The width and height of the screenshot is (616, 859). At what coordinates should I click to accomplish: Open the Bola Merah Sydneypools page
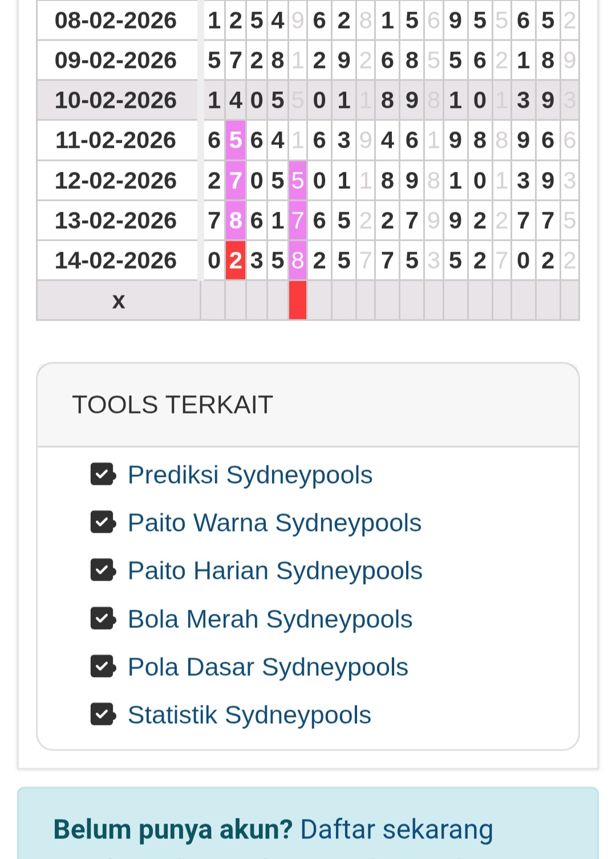[x=270, y=619]
